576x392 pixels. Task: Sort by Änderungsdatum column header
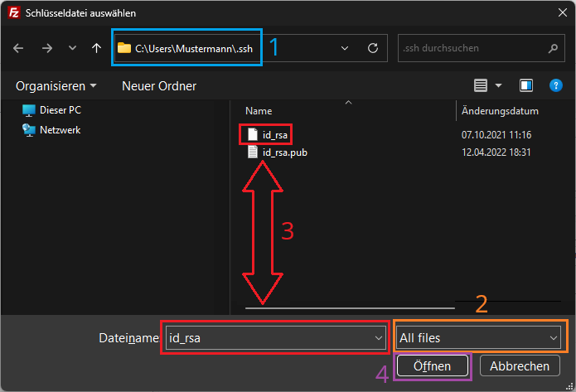(x=500, y=111)
